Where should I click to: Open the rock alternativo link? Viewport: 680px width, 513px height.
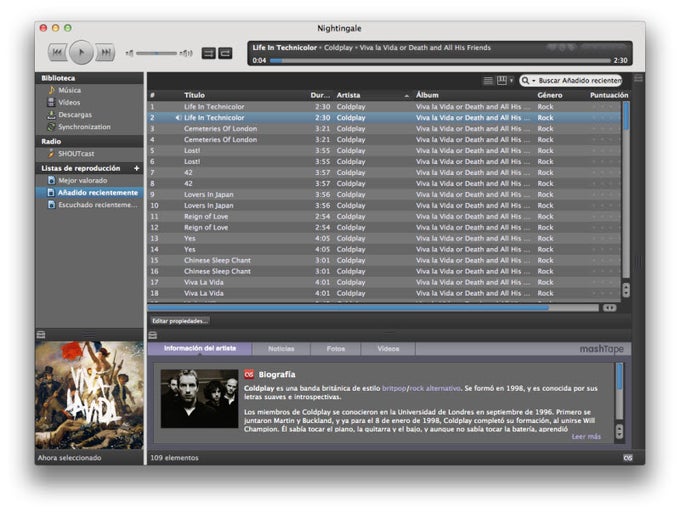pos(435,388)
